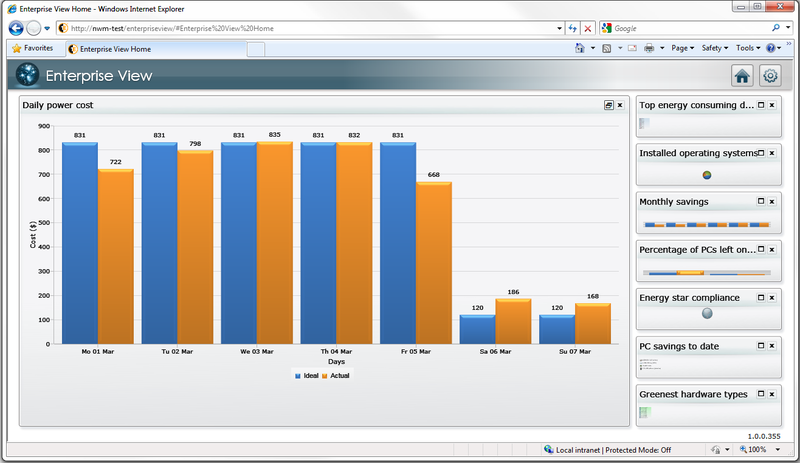Restore the Daily power cost panel size
800x463 pixels.
(608, 105)
